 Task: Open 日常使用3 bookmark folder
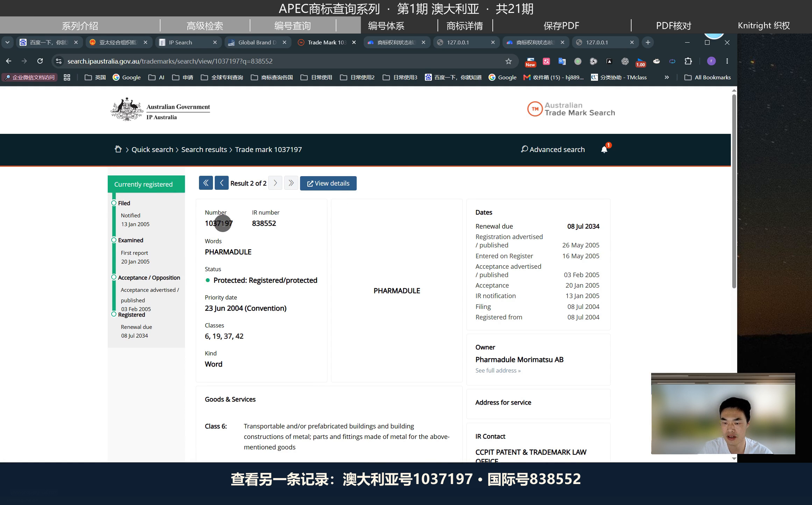pos(400,77)
